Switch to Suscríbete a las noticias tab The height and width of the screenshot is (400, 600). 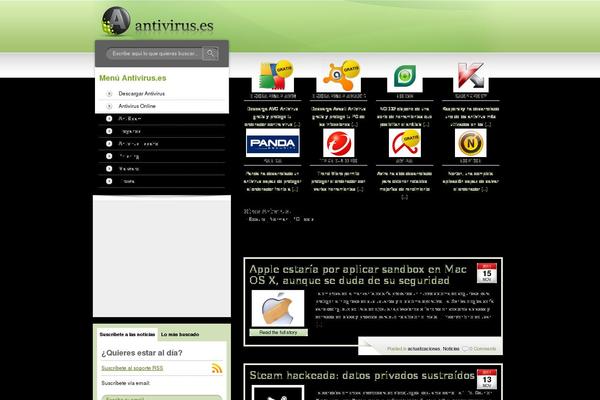pos(127,335)
